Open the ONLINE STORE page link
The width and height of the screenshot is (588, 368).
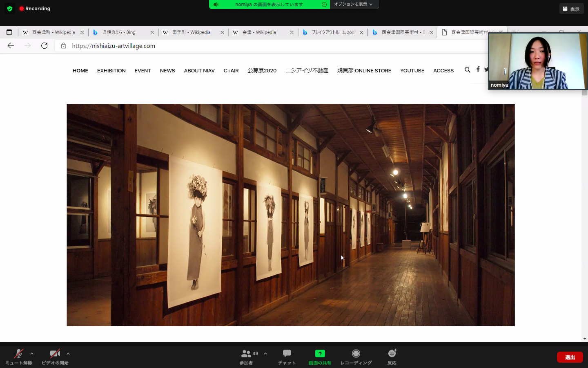pos(364,71)
